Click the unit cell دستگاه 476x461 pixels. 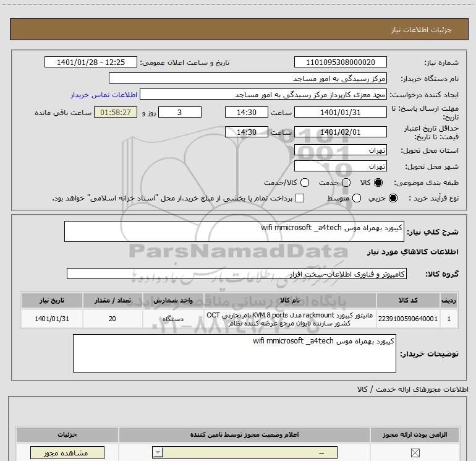click(173, 319)
